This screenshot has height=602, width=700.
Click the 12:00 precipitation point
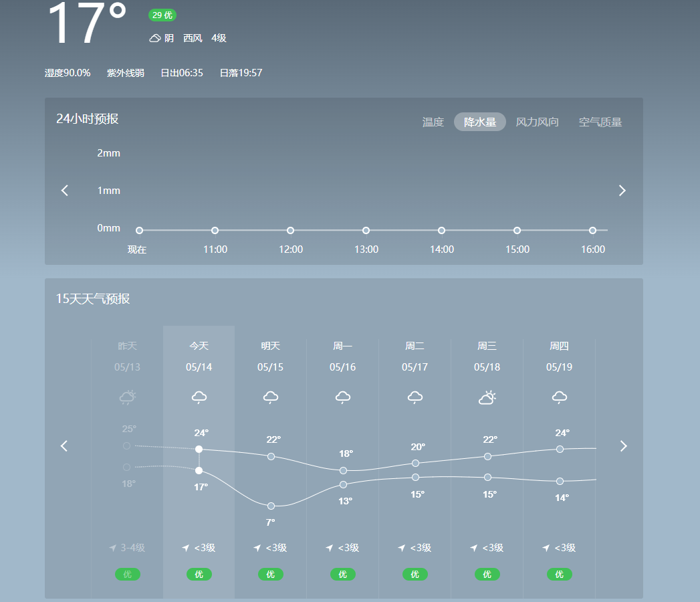click(290, 231)
